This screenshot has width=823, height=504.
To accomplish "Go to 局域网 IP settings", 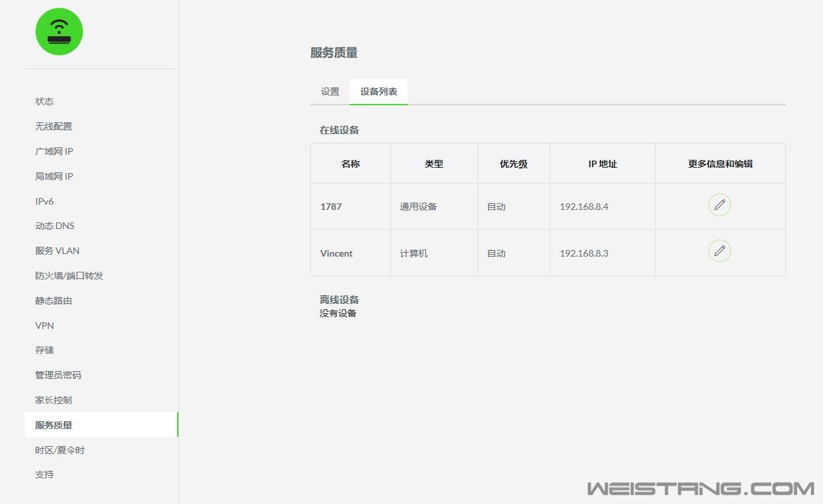I will (54, 176).
